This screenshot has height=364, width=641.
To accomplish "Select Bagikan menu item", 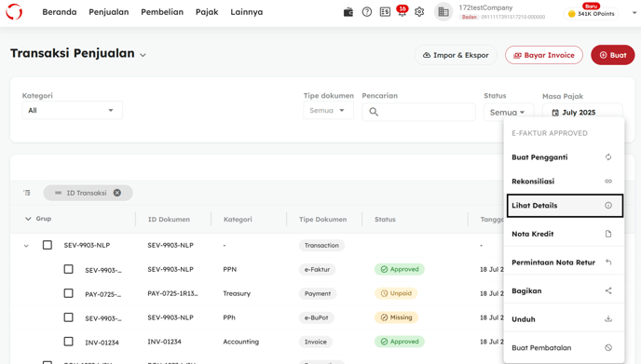I will (x=564, y=290).
